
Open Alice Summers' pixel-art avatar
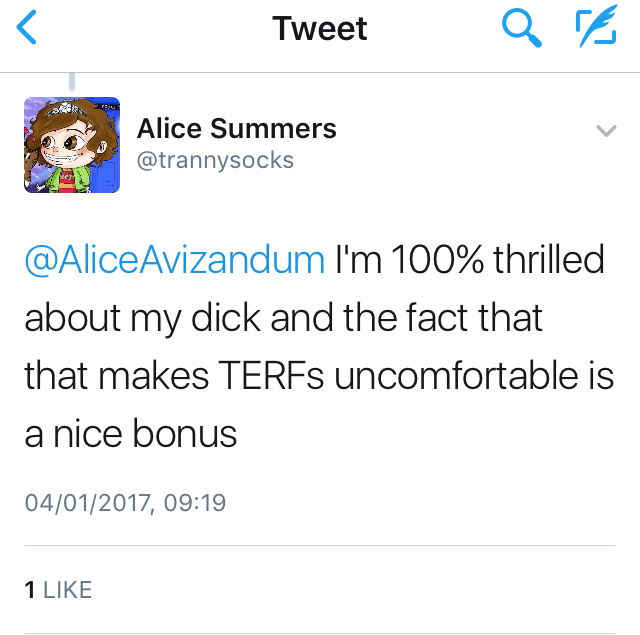(x=72, y=145)
